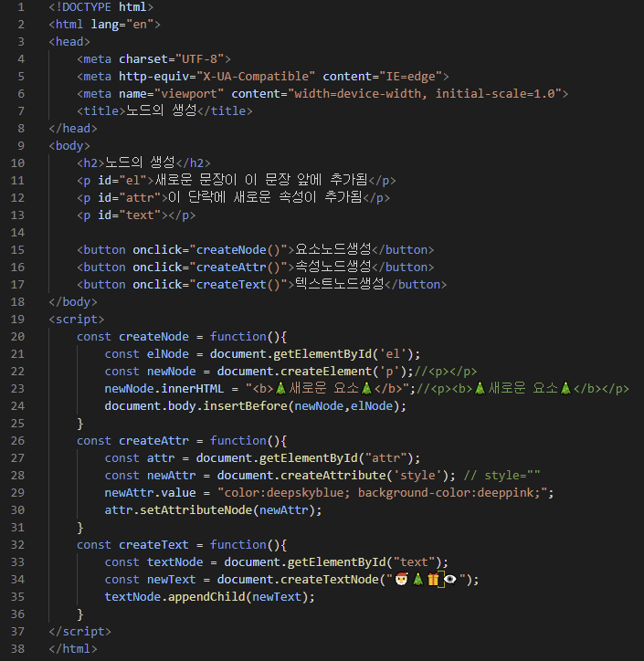Click the opening head tag

click(69, 42)
